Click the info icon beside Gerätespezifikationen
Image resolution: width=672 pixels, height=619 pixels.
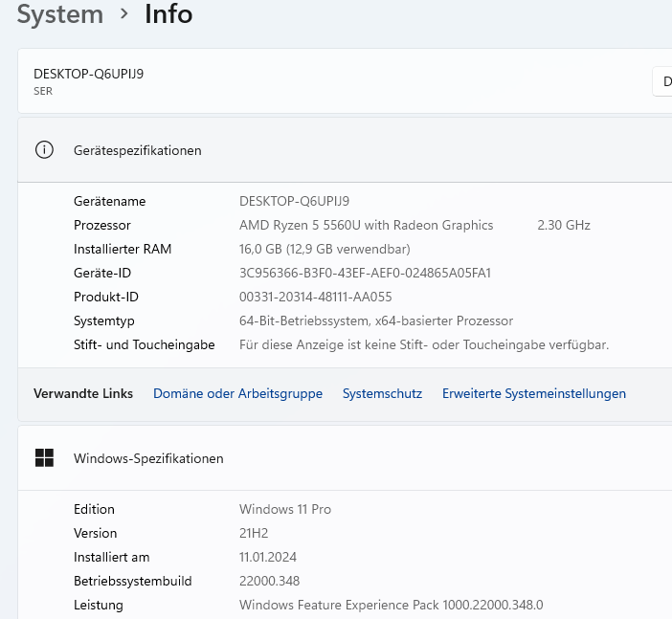(x=44, y=150)
